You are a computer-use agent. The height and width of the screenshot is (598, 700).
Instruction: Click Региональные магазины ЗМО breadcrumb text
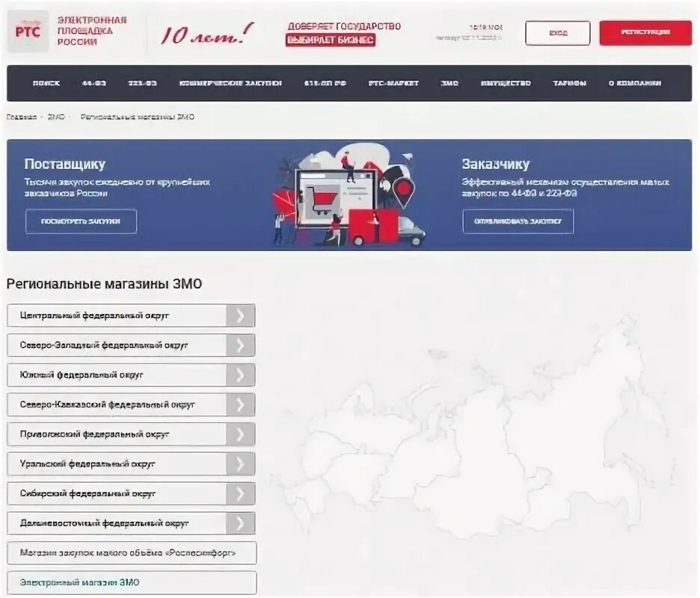[138, 117]
